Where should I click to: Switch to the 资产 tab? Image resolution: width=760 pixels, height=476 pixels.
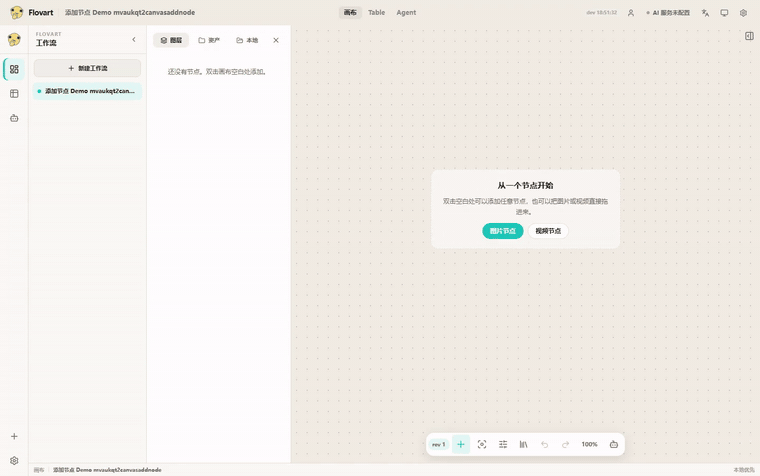pyautogui.click(x=209, y=40)
